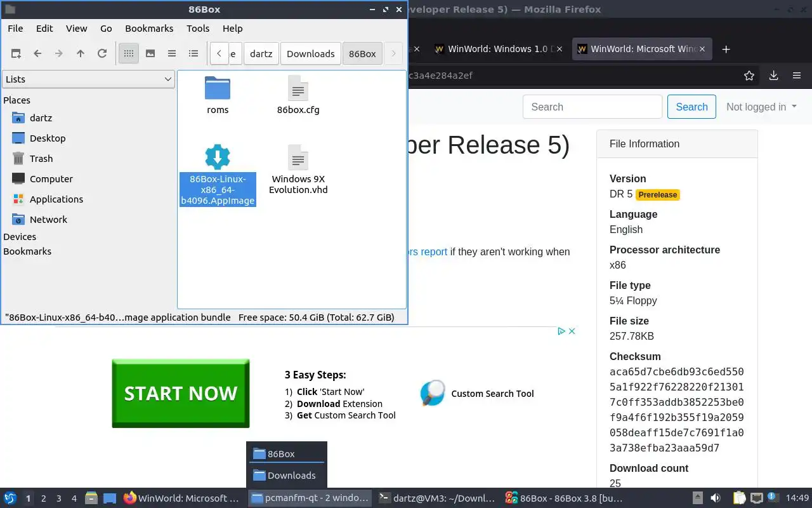Select Downloads in the path bar
This screenshot has width=812, height=508.
point(311,54)
